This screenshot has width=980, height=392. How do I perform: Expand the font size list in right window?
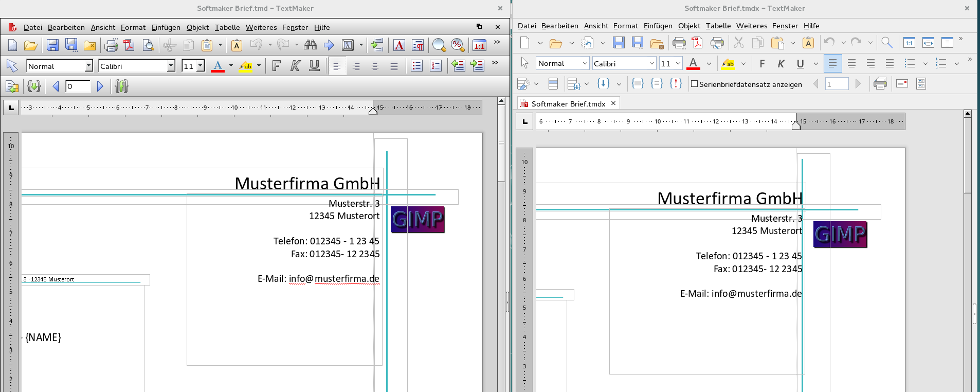tap(678, 63)
